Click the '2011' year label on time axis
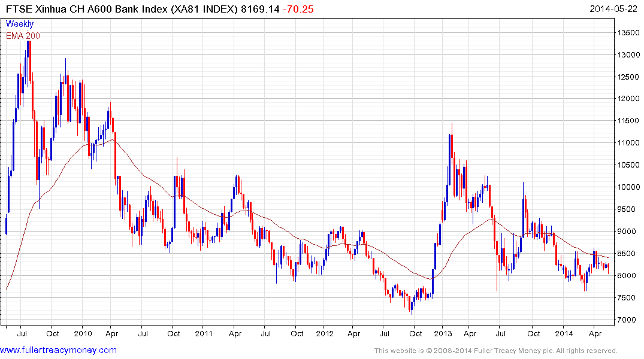Image resolution: width=644 pixels, height=359 pixels. click(204, 333)
